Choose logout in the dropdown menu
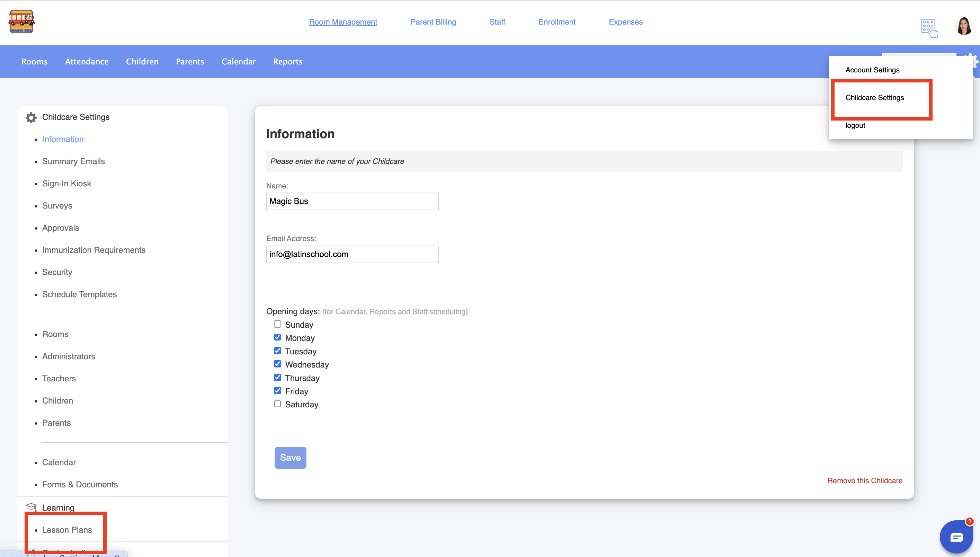Screen dimensions: 980x557 (855, 125)
